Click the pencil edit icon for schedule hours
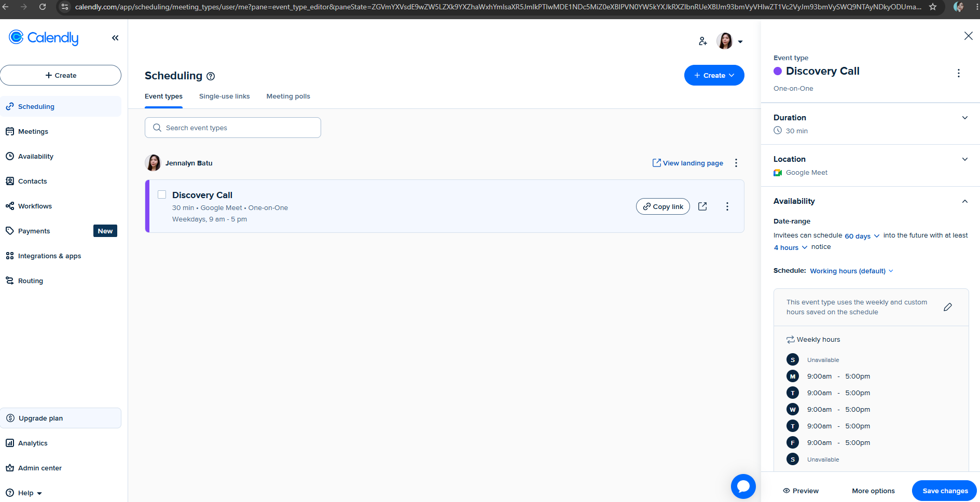The height and width of the screenshot is (502, 980). (948, 307)
